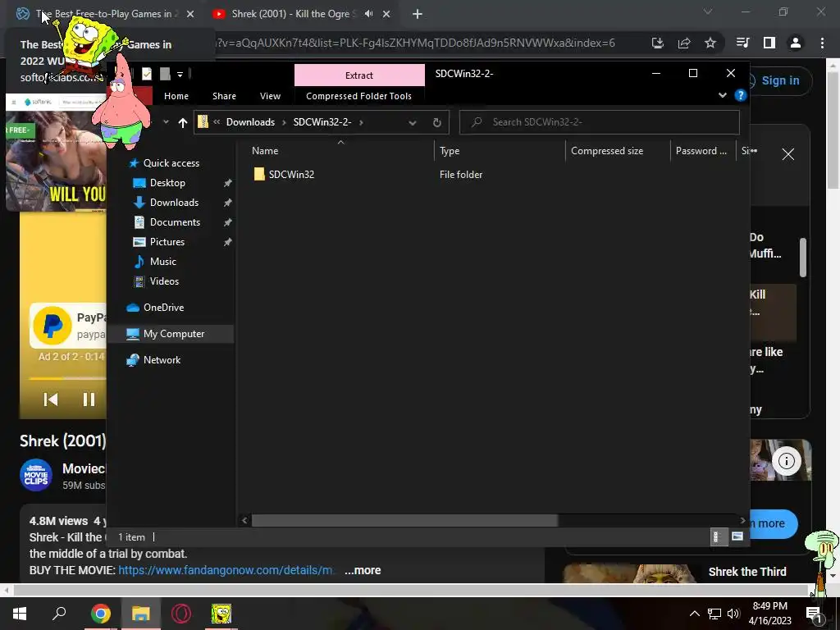Click SDCWin32-2- in the address breadcrumb
Viewport: 840px width, 630px height.
pos(322,122)
